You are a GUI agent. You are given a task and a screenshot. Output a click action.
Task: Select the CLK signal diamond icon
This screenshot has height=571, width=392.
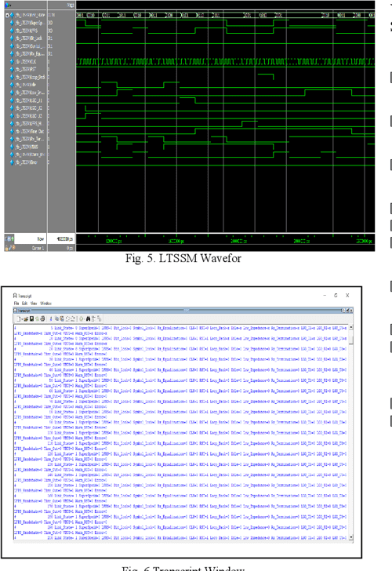click(12, 61)
